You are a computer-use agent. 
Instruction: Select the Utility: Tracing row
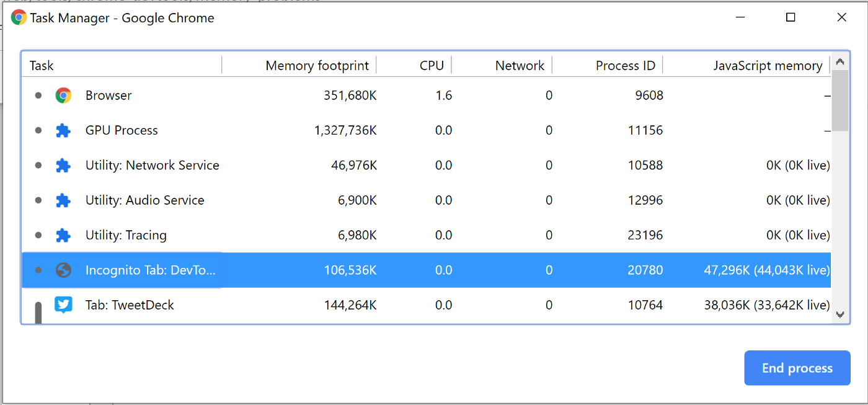pyautogui.click(x=427, y=235)
